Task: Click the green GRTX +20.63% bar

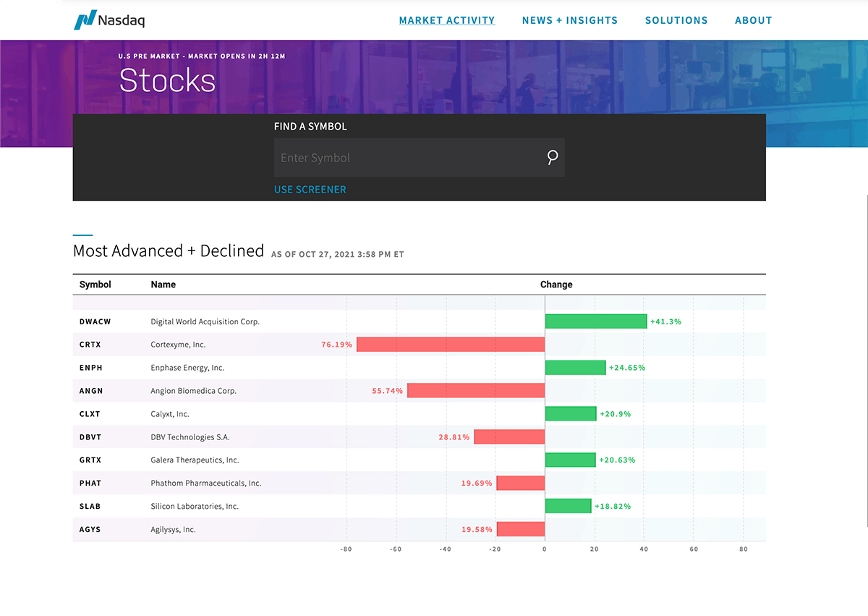Action: tap(571, 460)
